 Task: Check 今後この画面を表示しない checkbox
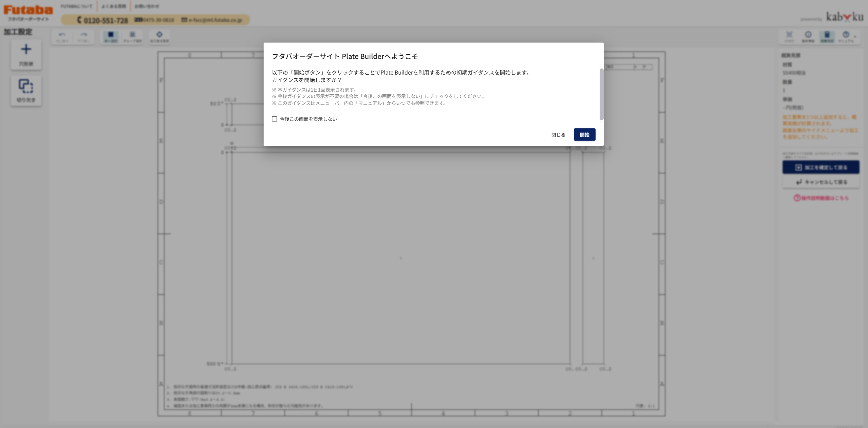[274, 119]
